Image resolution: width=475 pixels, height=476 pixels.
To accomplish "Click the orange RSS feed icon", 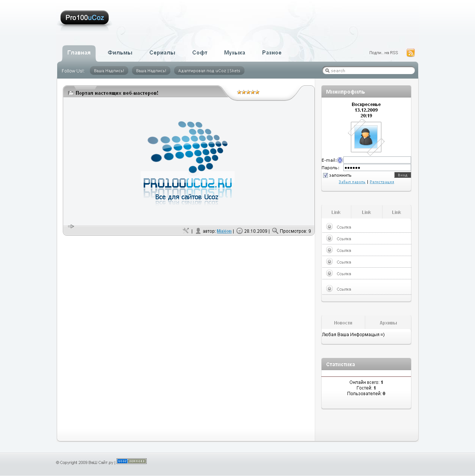I will coord(411,53).
